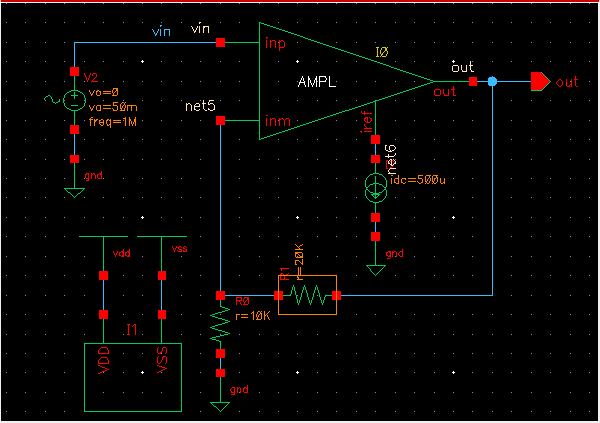Select the ground symbol under the current source
600x423 pixels.
pyautogui.click(x=375, y=268)
